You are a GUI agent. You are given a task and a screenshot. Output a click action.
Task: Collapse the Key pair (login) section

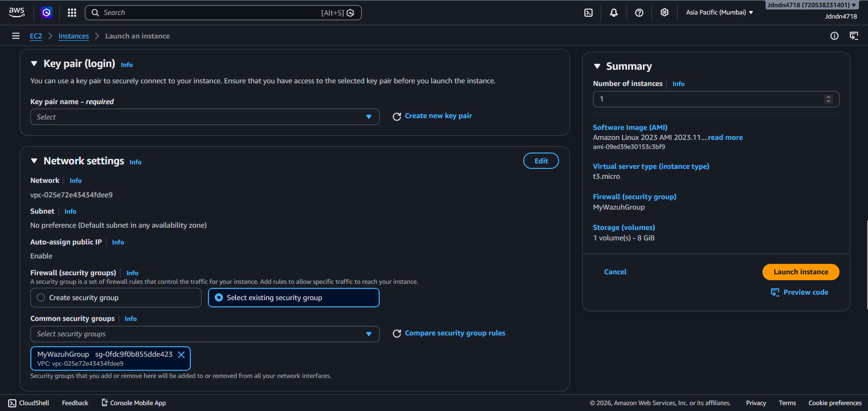pos(34,64)
